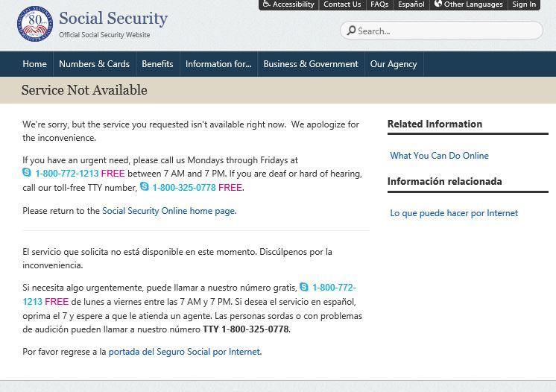
Task: Switch to the Español version
Action: coord(411,4)
